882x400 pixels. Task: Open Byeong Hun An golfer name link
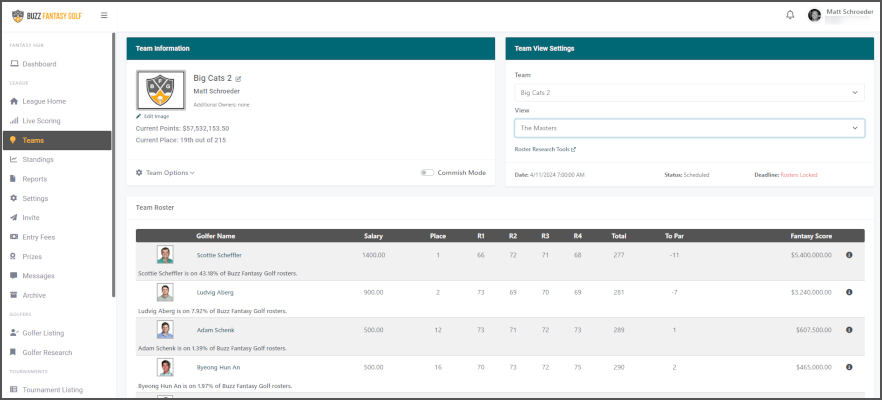tap(218, 367)
